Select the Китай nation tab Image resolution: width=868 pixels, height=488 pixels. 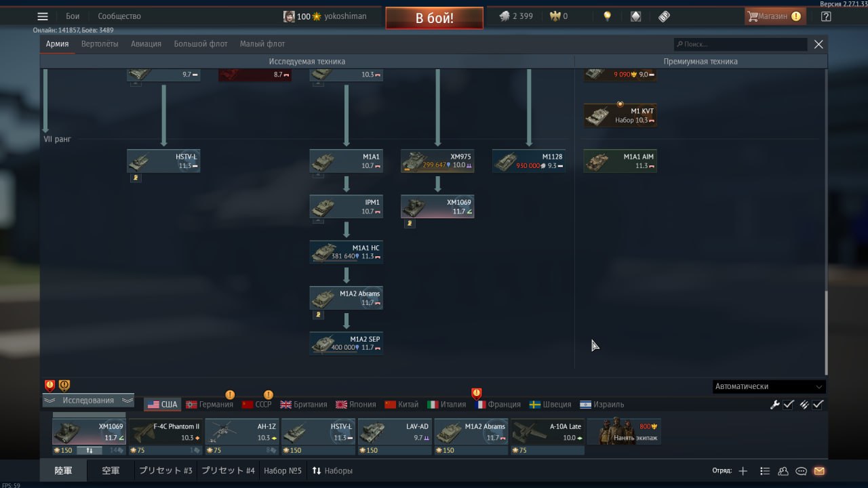401,405
